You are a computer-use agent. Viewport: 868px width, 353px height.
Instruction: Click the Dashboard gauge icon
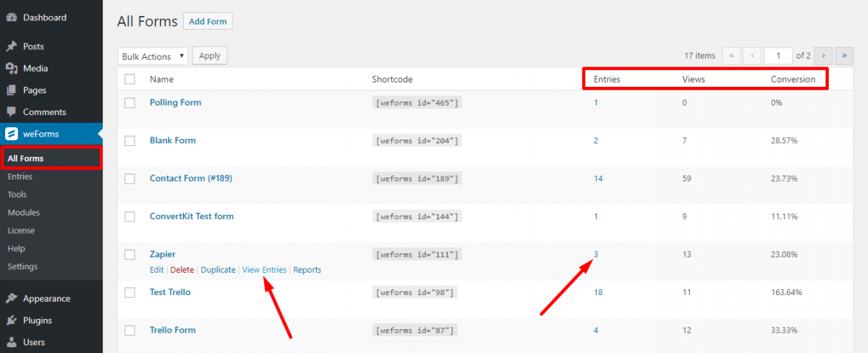pyautogui.click(x=12, y=17)
